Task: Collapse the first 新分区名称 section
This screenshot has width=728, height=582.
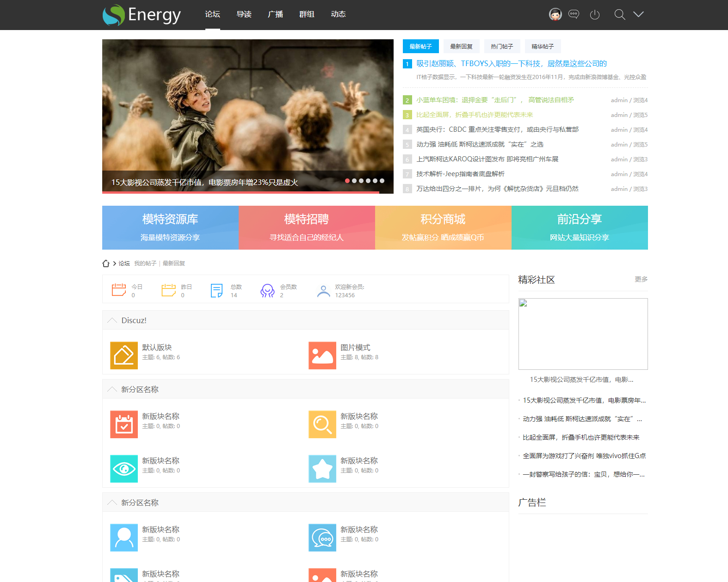Action: coord(112,389)
